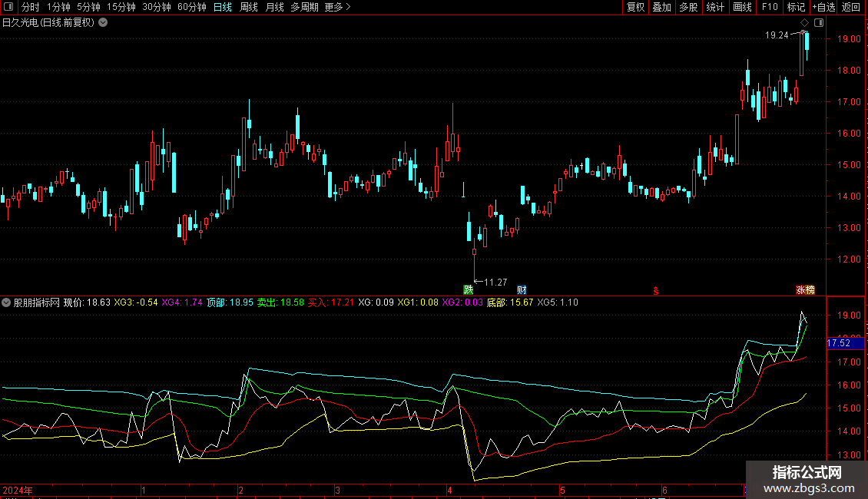
Task: Add stock via +自选 button
Action: click(823, 7)
